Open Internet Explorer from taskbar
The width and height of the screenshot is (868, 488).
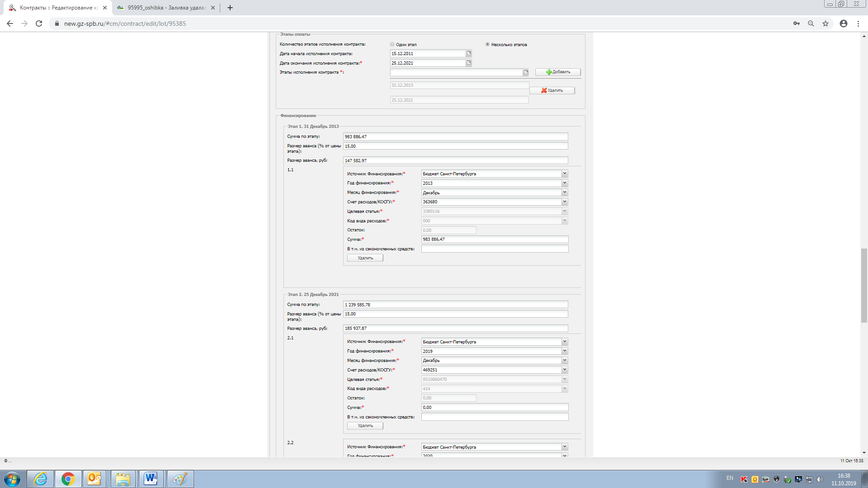pyautogui.click(x=41, y=479)
